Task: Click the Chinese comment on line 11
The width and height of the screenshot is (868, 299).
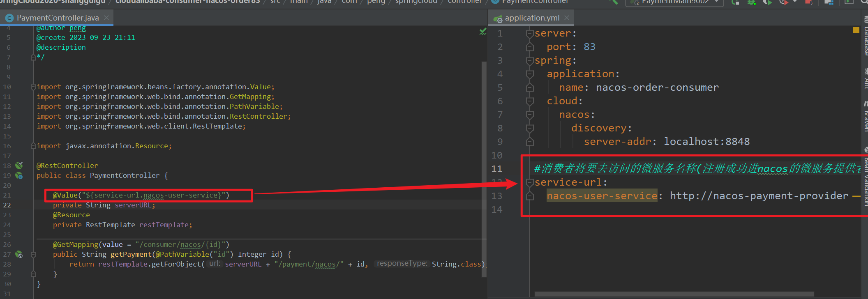Action: 697,168
